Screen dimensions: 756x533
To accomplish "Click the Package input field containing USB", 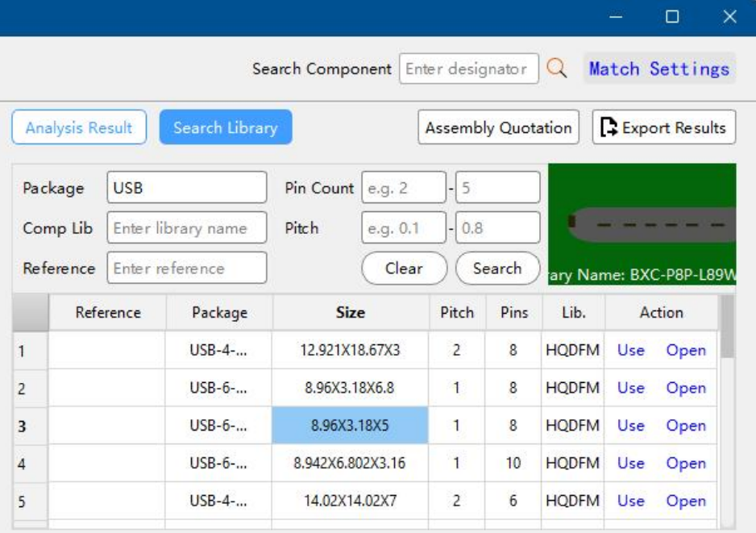I will [186, 188].
